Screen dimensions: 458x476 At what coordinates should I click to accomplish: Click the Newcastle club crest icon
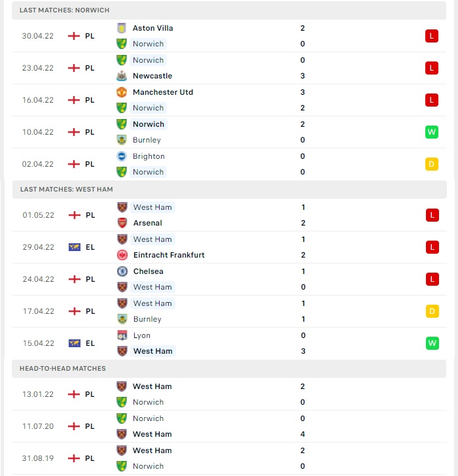(x=122, y=76)
